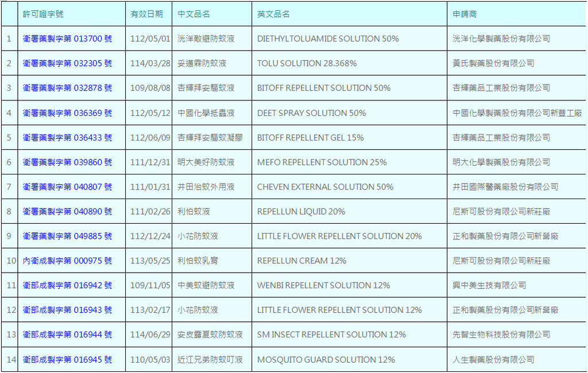
Task: Click applicant 人生製藥股份有限公司
Action: 493,359
